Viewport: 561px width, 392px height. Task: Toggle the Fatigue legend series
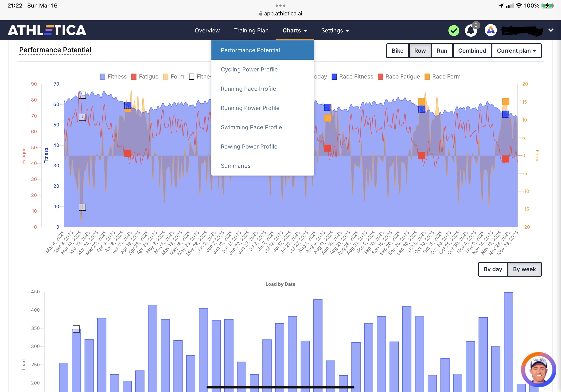coord(145,76)
